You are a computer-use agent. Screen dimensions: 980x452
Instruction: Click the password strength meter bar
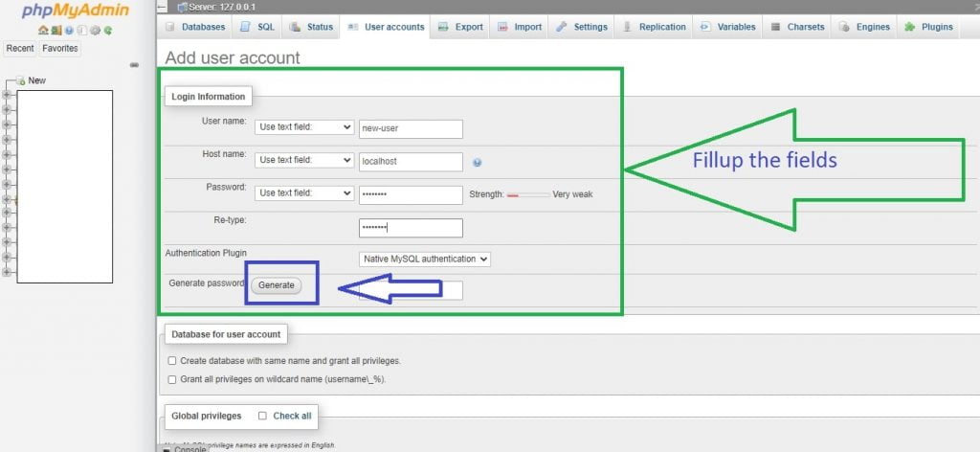(528, 195)
